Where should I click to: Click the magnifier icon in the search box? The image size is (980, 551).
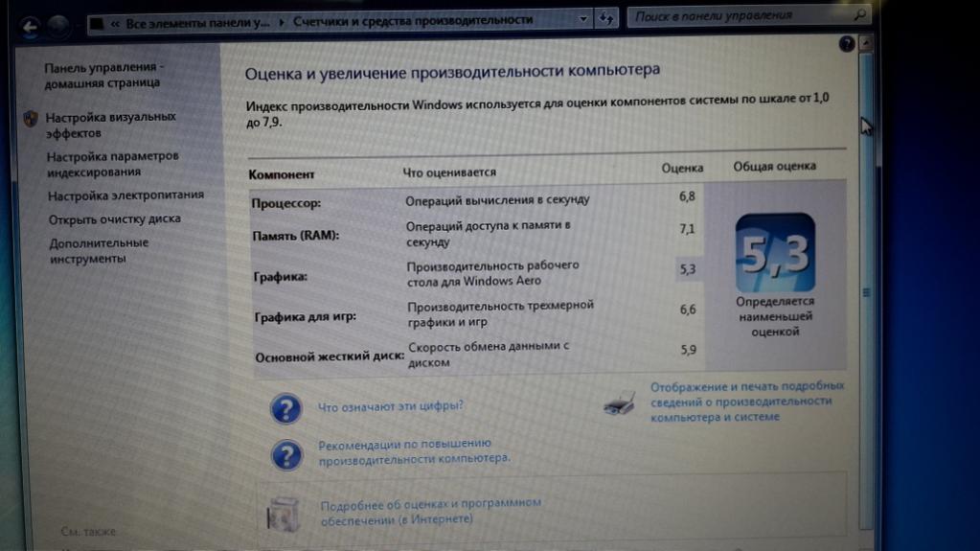[x=860, y=14]
